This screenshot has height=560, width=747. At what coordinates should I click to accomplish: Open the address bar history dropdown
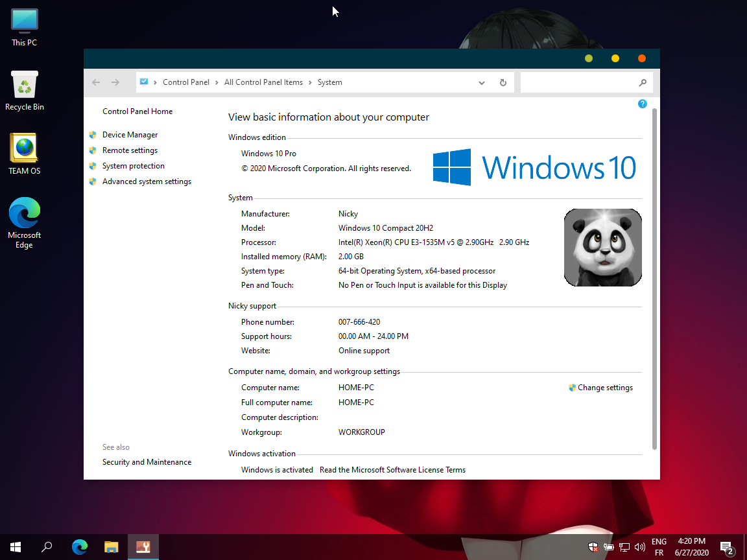482,82
